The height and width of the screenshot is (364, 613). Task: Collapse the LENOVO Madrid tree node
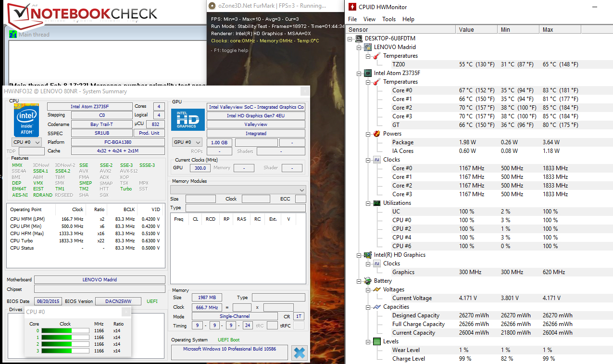coord(359,47)
